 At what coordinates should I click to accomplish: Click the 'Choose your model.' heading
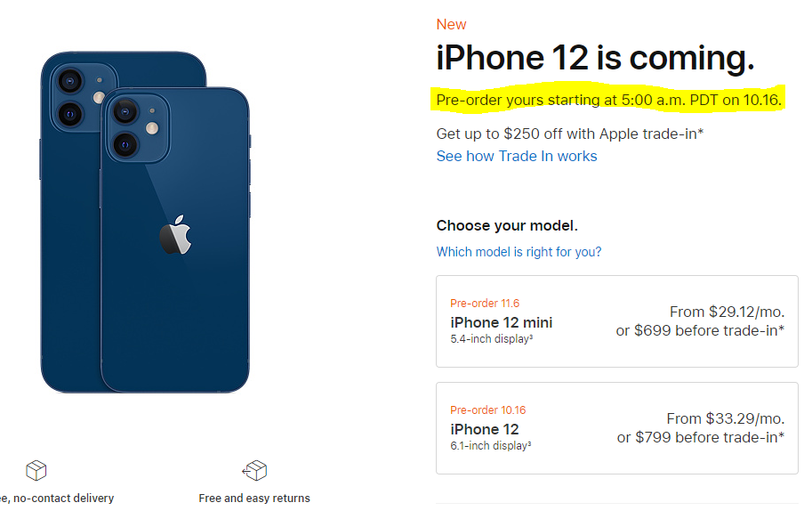507,226
